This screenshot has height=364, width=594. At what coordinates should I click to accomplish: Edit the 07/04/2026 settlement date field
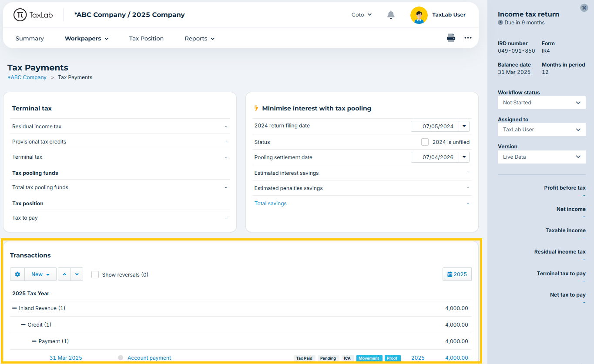[435, 157]
